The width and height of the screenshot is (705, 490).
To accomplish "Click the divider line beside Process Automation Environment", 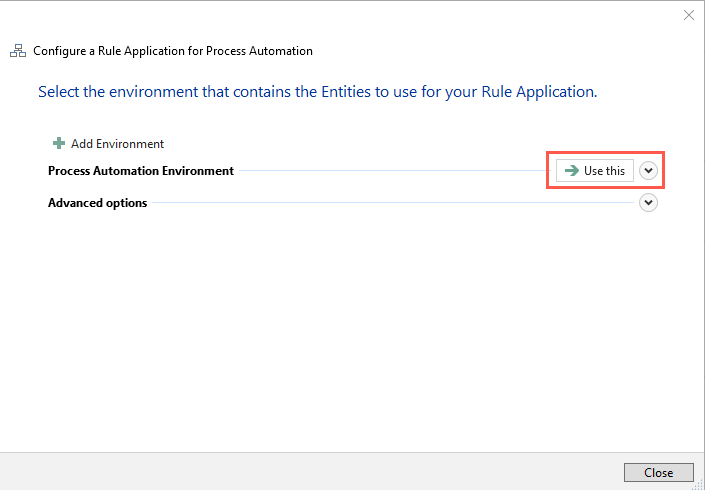I will pos(390,171).
